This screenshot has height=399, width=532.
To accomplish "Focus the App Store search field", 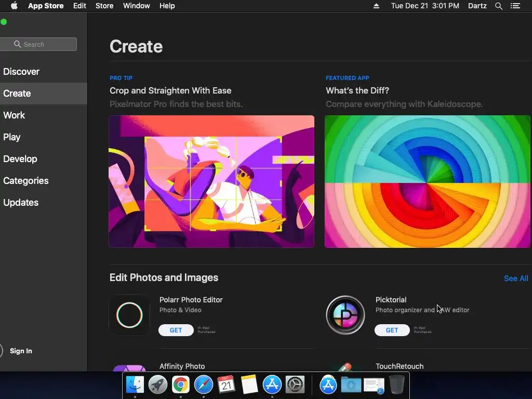I will [x=38, y=44].
